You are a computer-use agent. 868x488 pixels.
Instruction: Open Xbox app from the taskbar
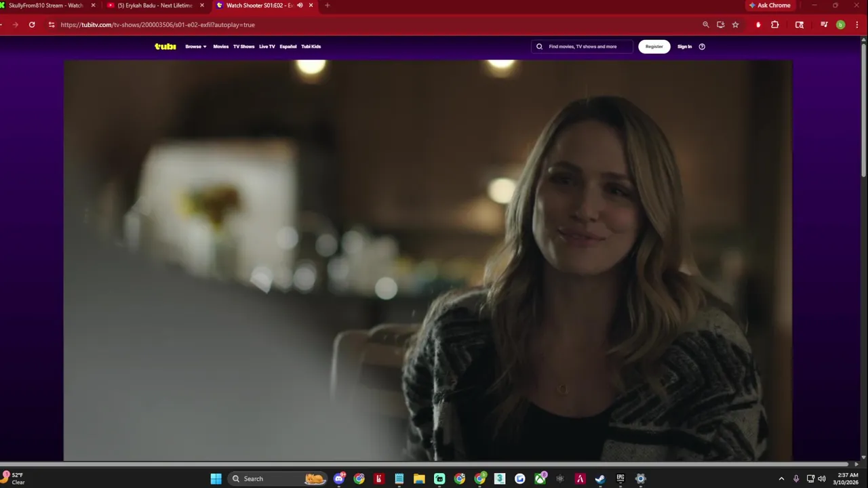540,479
